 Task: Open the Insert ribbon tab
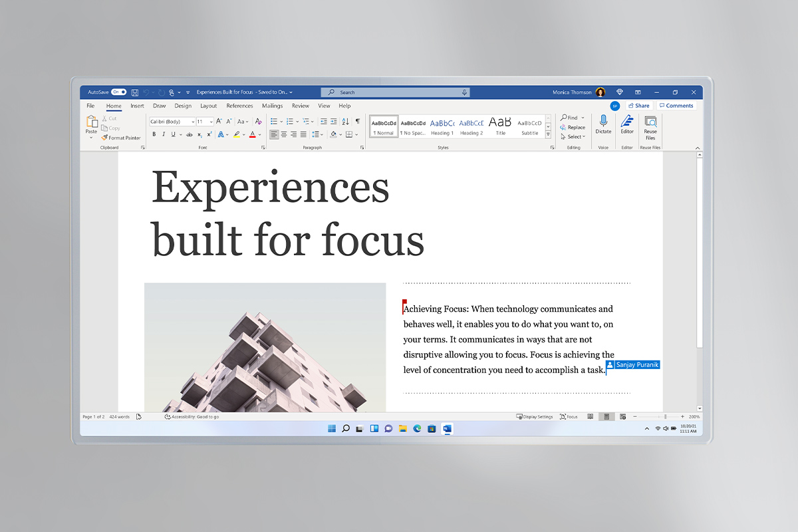137,106
